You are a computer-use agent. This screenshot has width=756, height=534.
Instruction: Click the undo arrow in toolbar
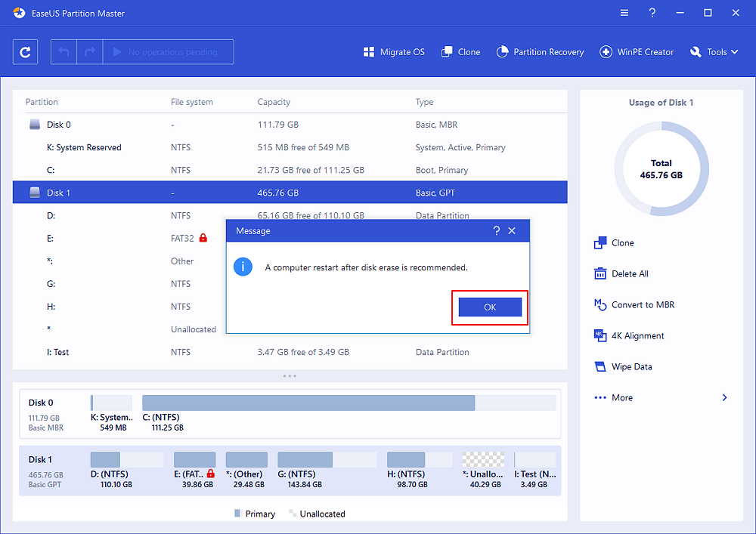coord(64,52)
